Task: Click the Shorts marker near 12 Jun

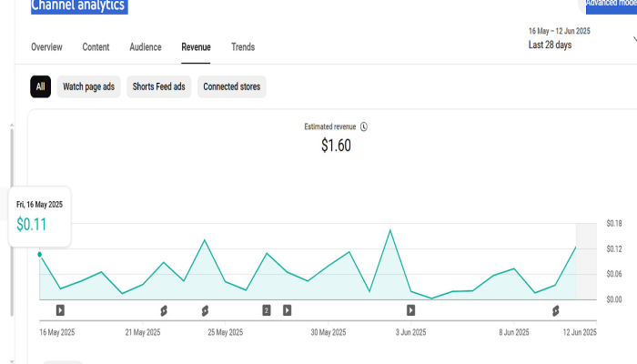Action: pyautogui.click(x=555, y=310)
